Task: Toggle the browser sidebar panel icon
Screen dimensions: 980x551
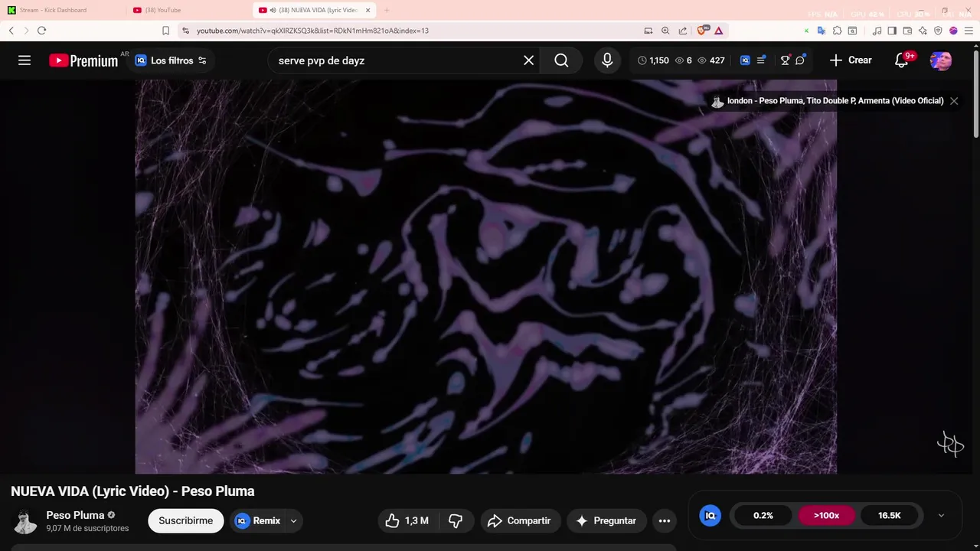Action: click(892, 31)
